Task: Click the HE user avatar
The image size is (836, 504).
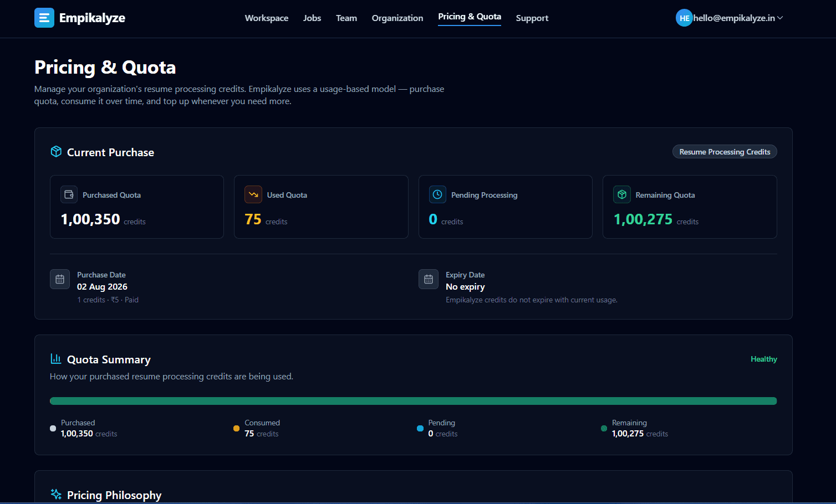Action: 685,18
